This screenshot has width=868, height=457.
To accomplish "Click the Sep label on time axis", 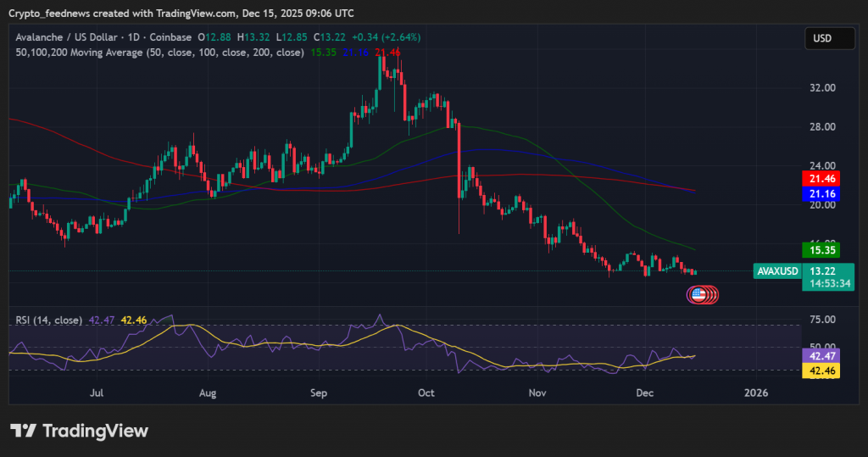I will (x=319, y=393).
